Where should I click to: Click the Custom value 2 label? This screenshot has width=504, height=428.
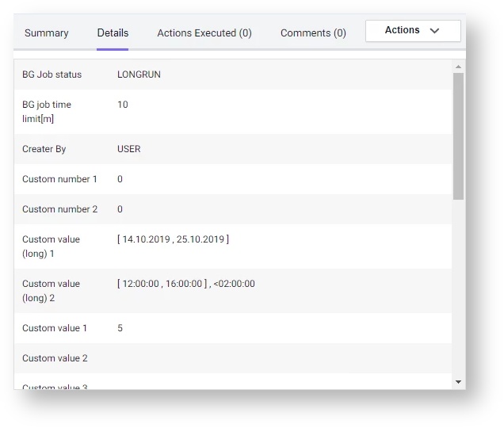tap(55, 358)
